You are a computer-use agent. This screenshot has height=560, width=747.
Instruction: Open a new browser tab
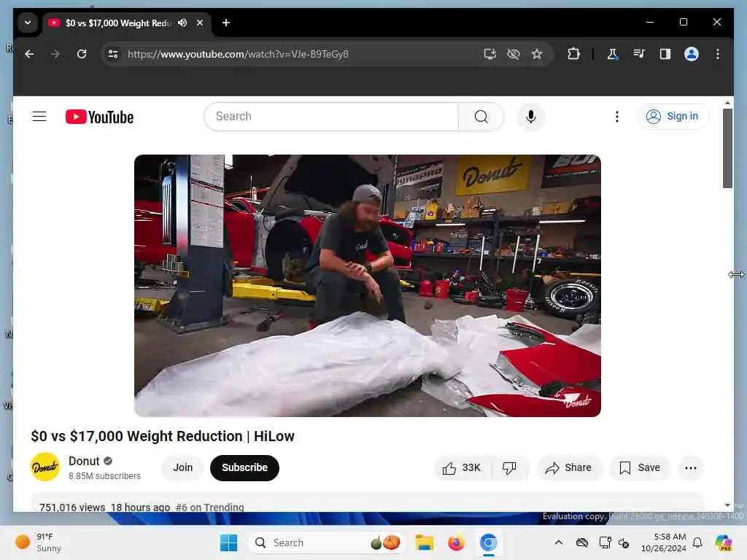(x=226, y=23)
